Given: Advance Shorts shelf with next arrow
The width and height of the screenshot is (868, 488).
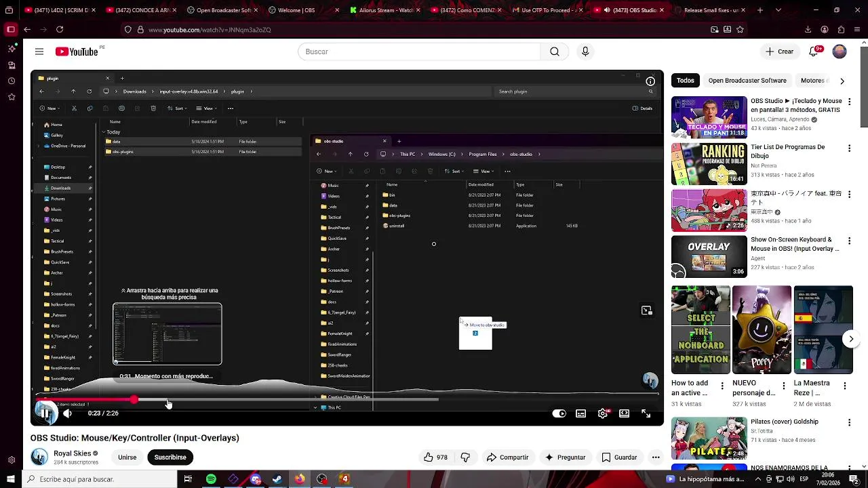Looking at the screenshot, I should pyautogui.click(x=851, y=339).
